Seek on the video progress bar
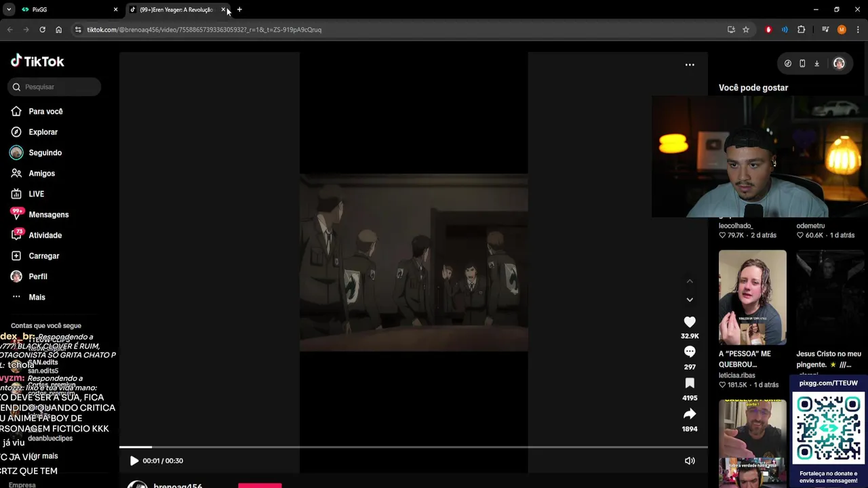Image resolution: width=868 pixels, height=488 pixels. coord(414,447)
